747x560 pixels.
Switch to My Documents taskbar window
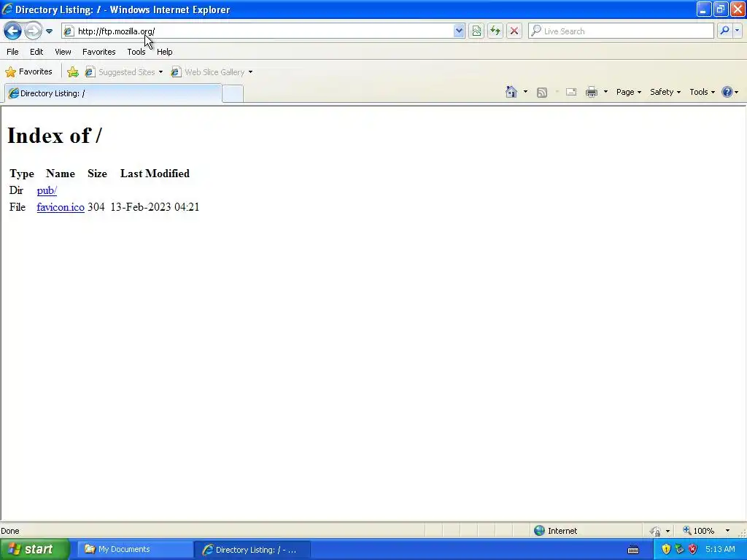point(135,550)
